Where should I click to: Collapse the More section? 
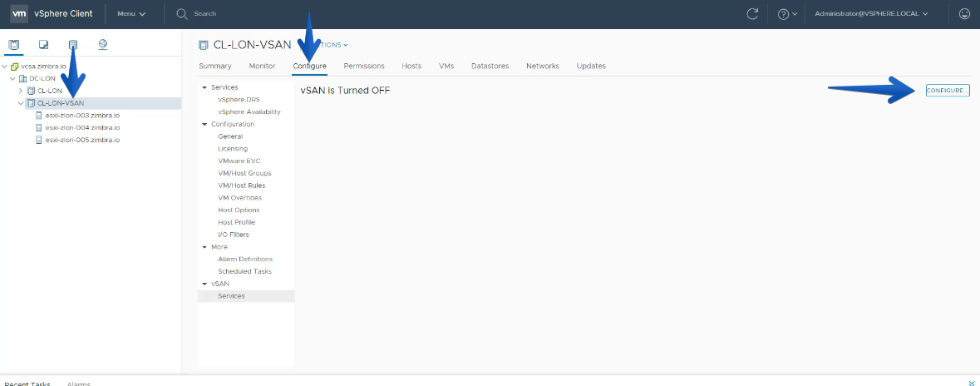click(204, 247)
